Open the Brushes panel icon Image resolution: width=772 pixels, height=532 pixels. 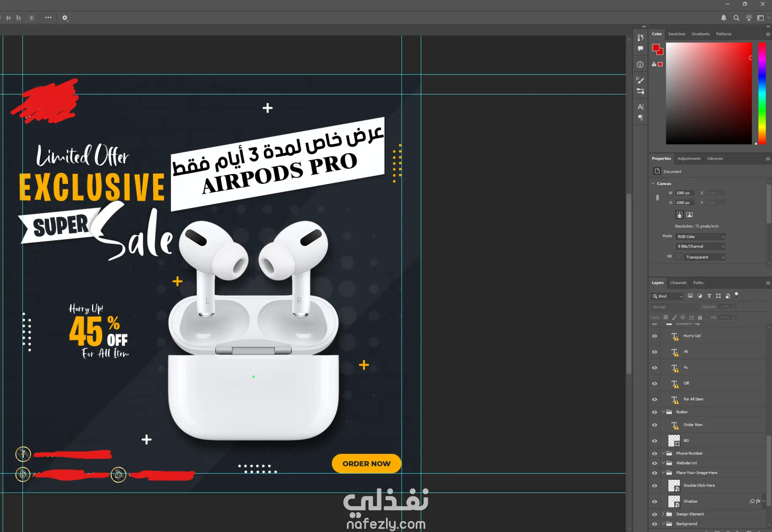click(x=641, y=80)
